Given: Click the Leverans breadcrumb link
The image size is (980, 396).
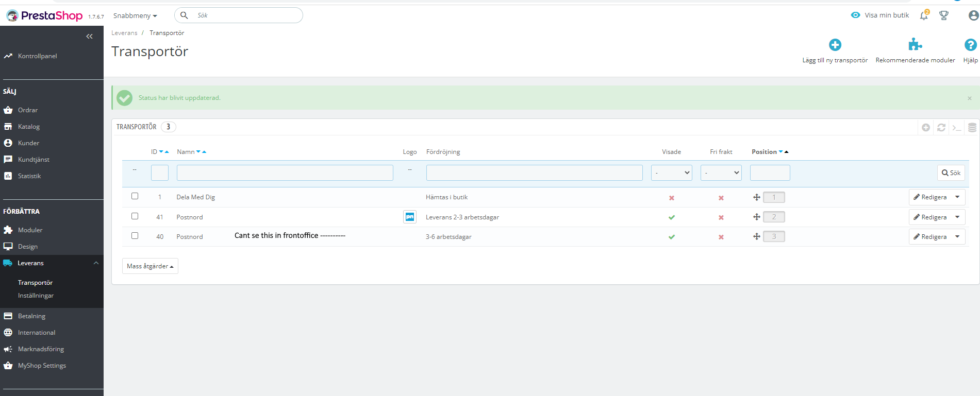Looking at the screenshot, I should click(124, 33).
